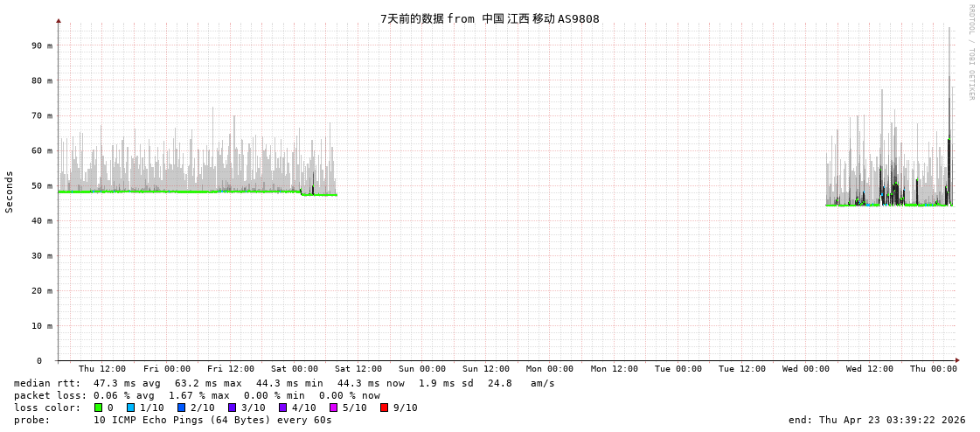Pick the purple 3/10 loss swatch
This screenshot has height=432, width=980.
coord(233,408)
